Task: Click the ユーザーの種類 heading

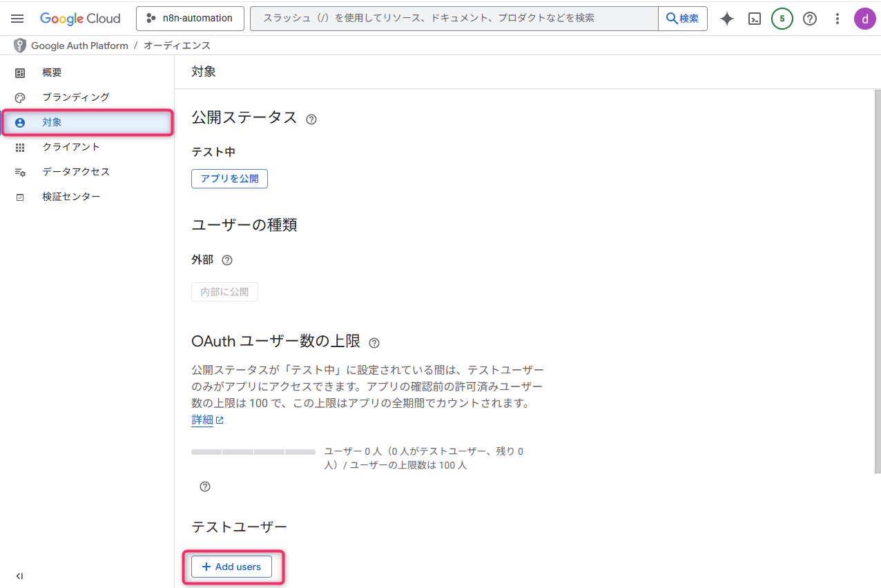Action: [x=244, y=225]
